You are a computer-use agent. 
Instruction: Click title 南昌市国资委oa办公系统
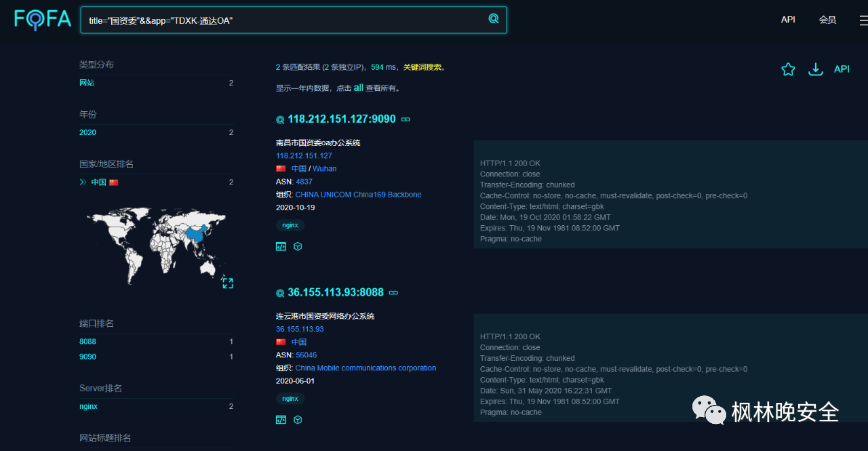point(318,143)
